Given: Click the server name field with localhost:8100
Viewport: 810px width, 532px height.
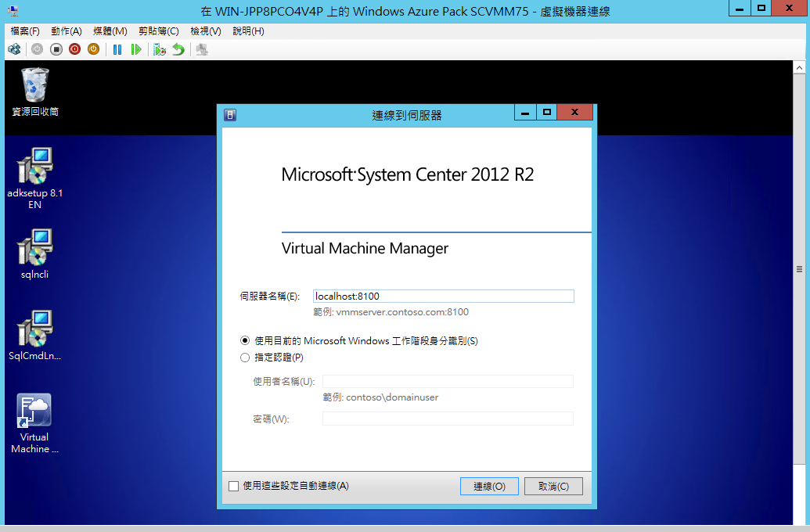Looking at the screenshot, I should (x=443, y=296).
